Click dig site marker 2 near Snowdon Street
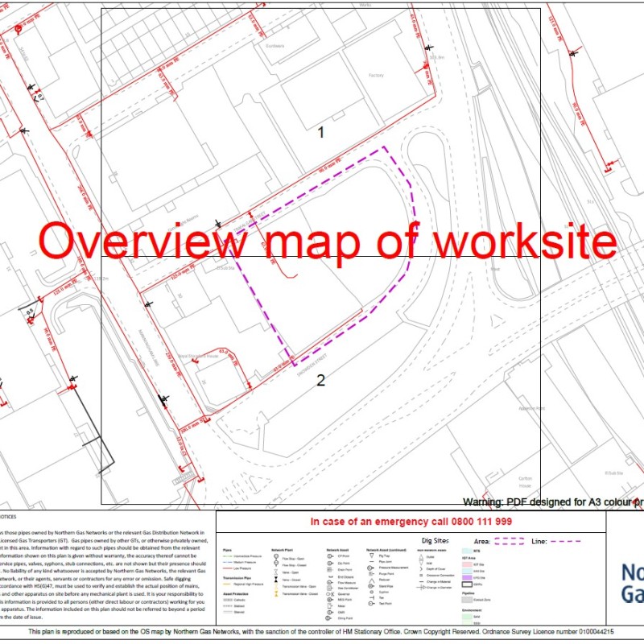The image size is (644, 644). click(x=320, y=378)
